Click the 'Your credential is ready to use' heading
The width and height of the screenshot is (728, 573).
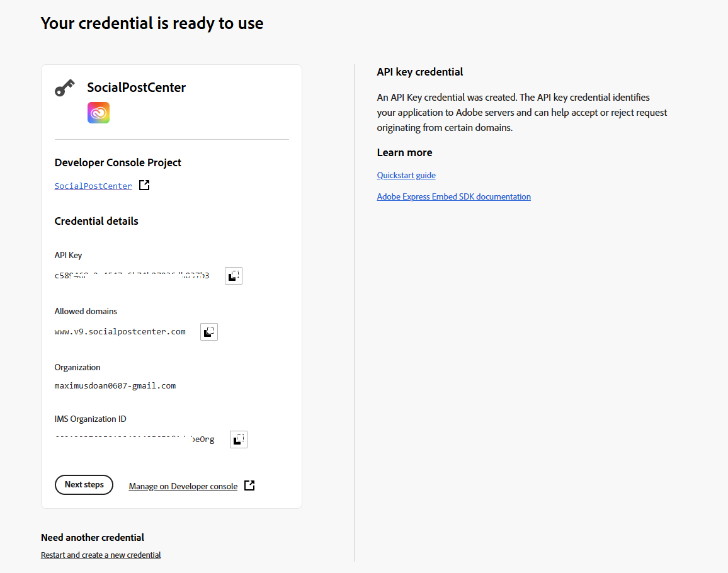(152, 23)
